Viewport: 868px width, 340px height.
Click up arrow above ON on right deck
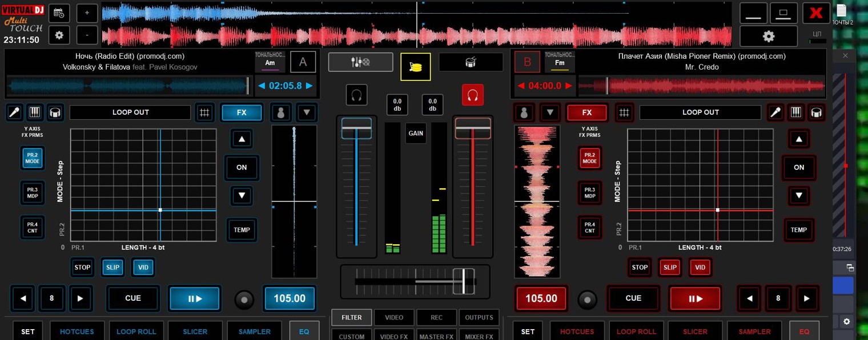point(799,139)
